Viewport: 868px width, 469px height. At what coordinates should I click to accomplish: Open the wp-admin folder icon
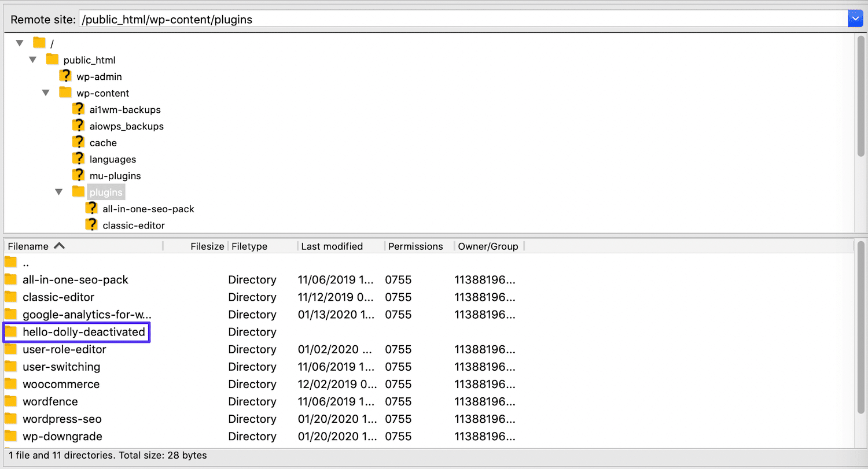65,76
